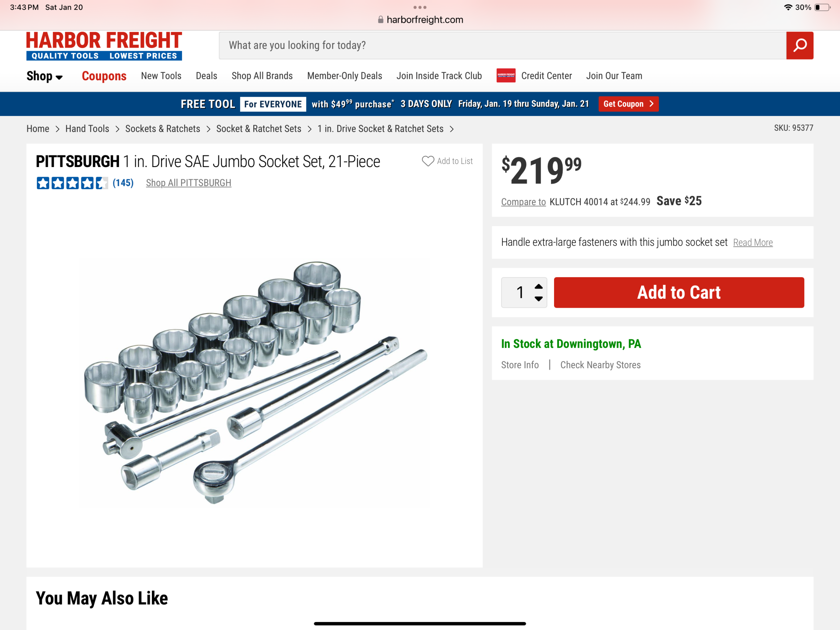Click the Get Coupon button arrow

(x=652, y=104)
